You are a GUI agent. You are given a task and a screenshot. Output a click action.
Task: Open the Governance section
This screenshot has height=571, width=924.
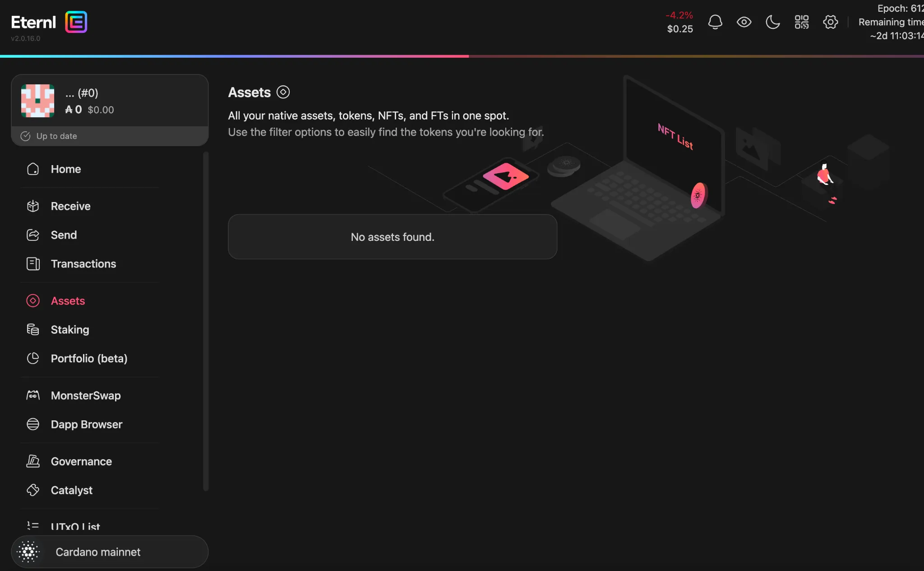click(81, 461)
